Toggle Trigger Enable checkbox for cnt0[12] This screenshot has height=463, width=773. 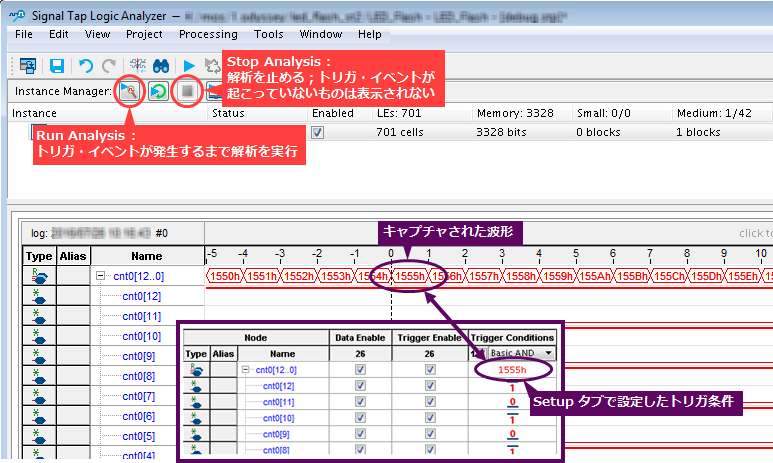430,386
